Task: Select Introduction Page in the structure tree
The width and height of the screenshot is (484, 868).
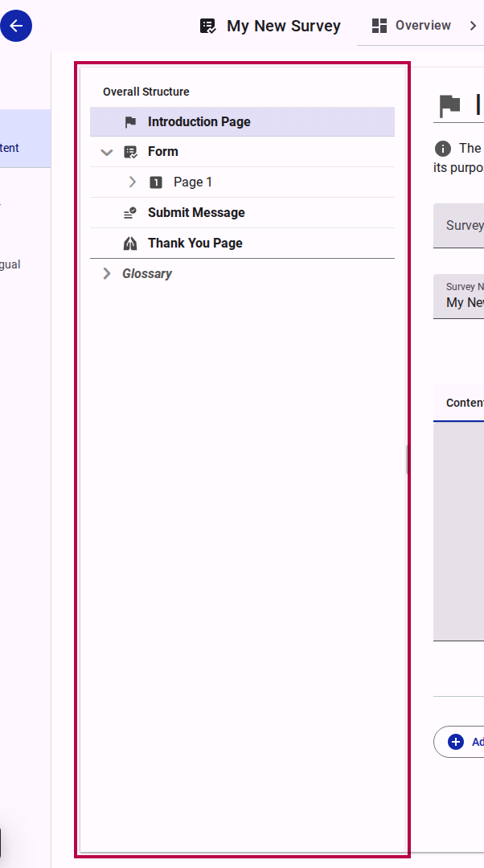Action: click(242, 122)
